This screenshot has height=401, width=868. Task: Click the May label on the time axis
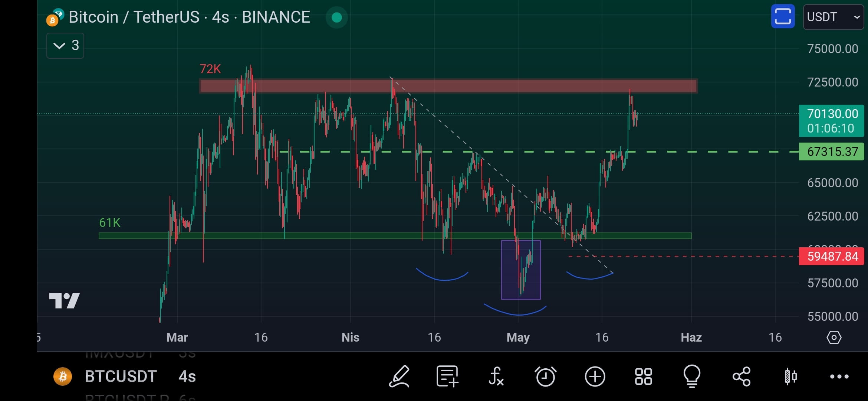tap(518, 337)
